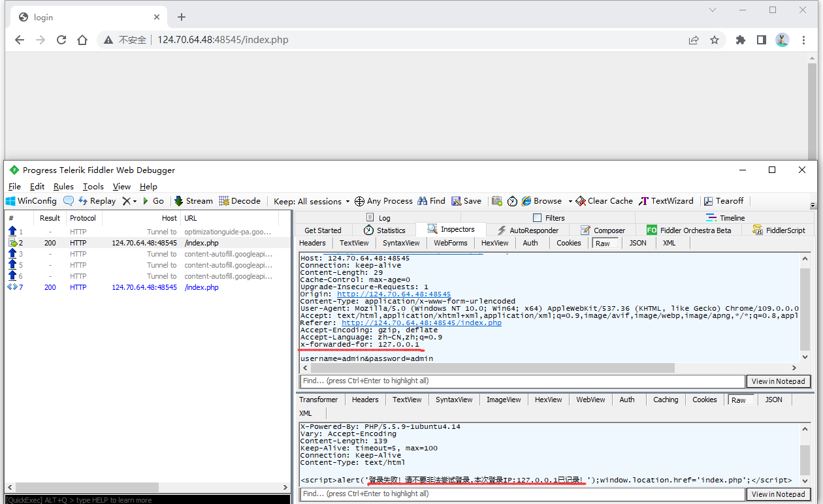Open the Edit menu in Fiddler
The height and width of the screenshot is (504, 823).
pyautogui.click(x=37, y=186)
